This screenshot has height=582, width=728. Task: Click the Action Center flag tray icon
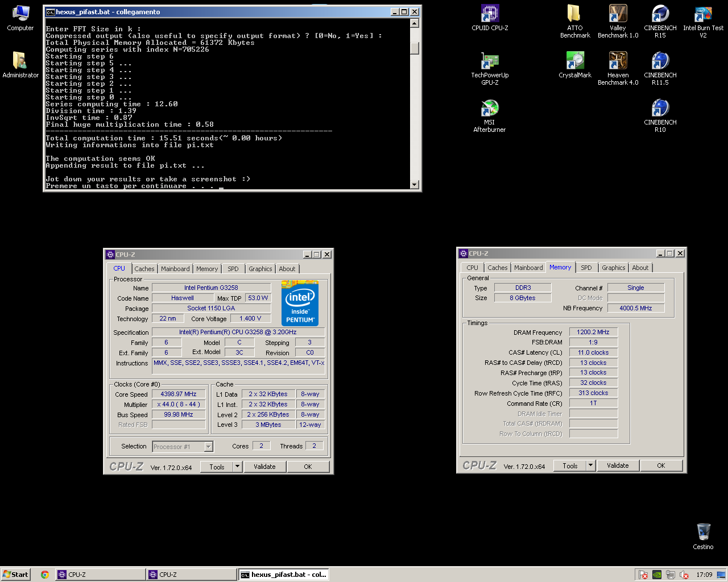643,575
